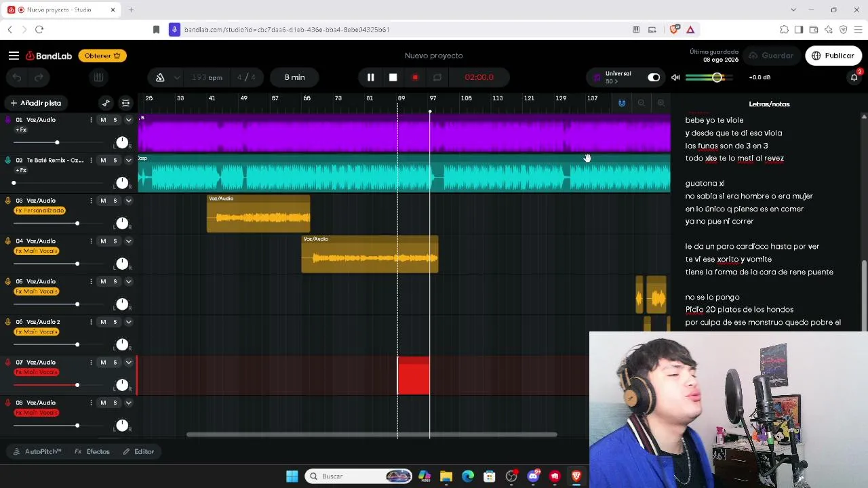This screenshot has height=488, width=868.
Task: Click the BandLab logo
Action: point(49,56)
